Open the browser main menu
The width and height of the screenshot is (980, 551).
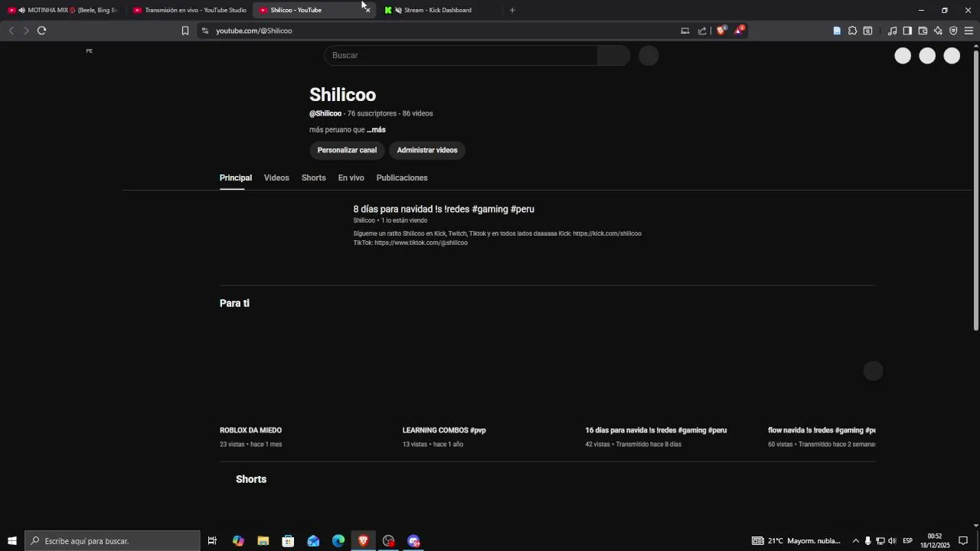(x=969, y=31)
